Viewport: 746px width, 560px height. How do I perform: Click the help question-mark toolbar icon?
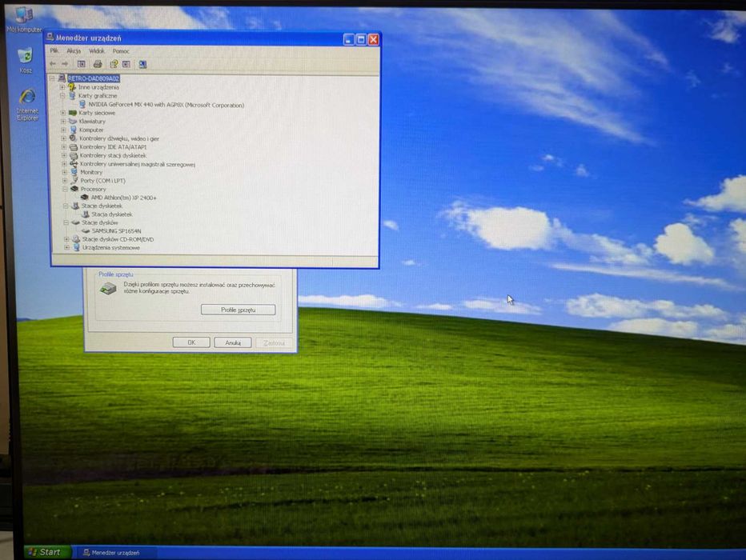pyautogui.click(x=114, y=64)
